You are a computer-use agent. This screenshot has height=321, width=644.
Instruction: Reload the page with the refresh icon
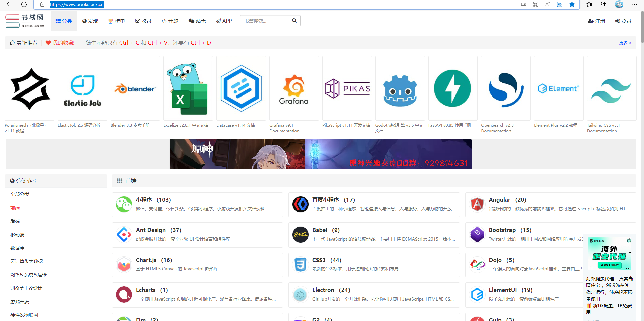[24, 4]
